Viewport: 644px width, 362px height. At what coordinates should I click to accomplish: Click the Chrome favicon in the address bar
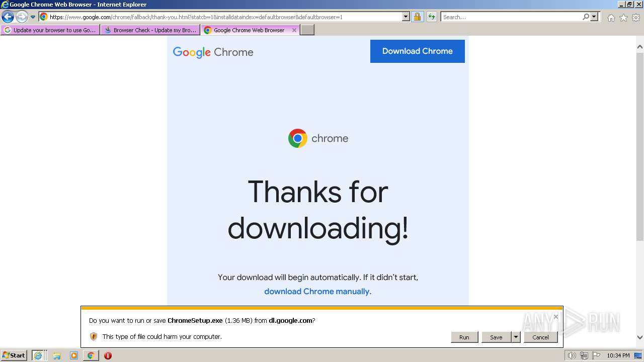44,17
